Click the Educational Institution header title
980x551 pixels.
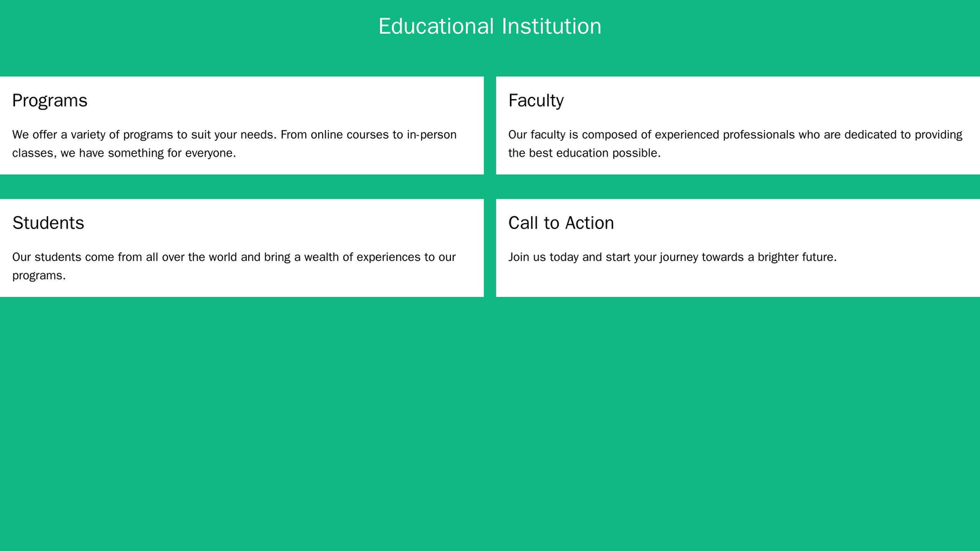[x=490, y=26]
